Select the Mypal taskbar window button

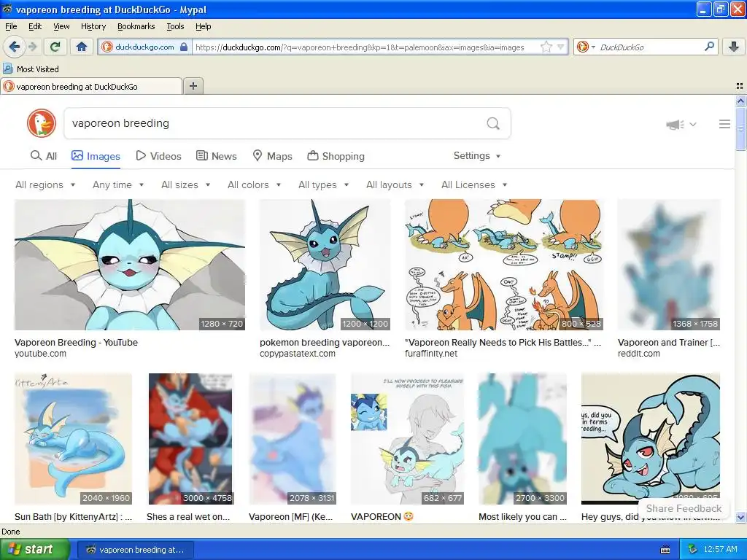(x=135, y=550)
